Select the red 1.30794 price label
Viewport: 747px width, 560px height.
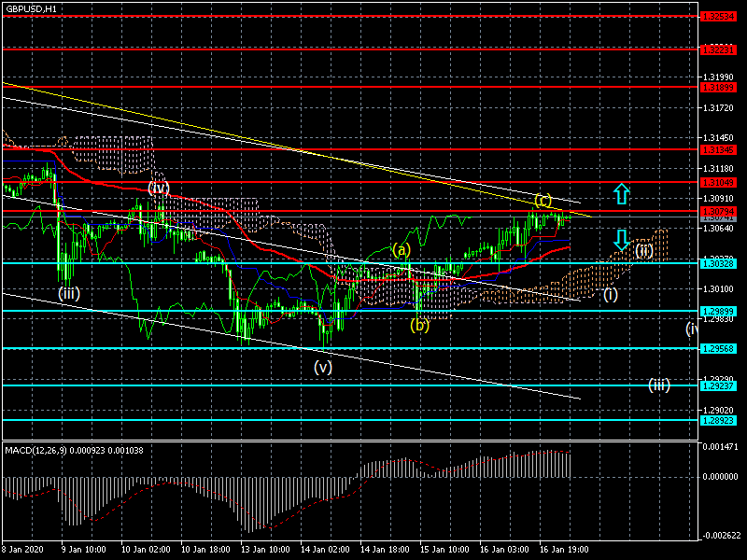(x=718, y=211)
